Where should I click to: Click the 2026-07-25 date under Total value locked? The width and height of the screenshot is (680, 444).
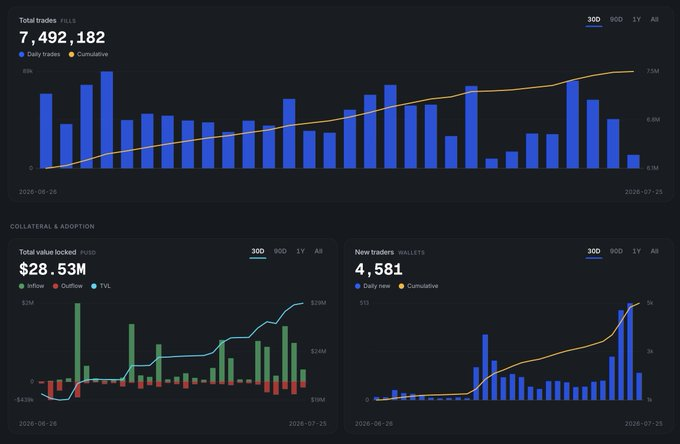coord(307,424)
